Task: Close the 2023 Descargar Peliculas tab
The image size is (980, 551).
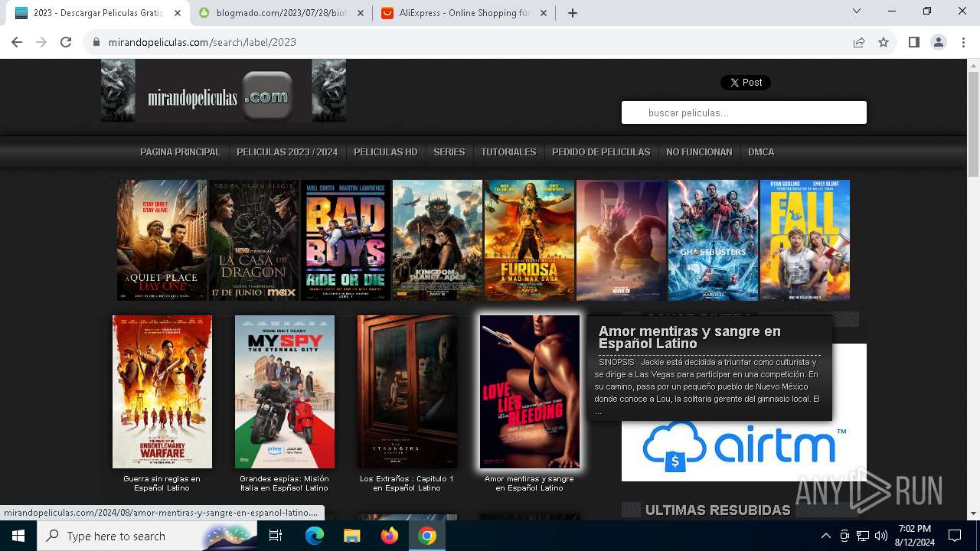Action: point(178,13)
